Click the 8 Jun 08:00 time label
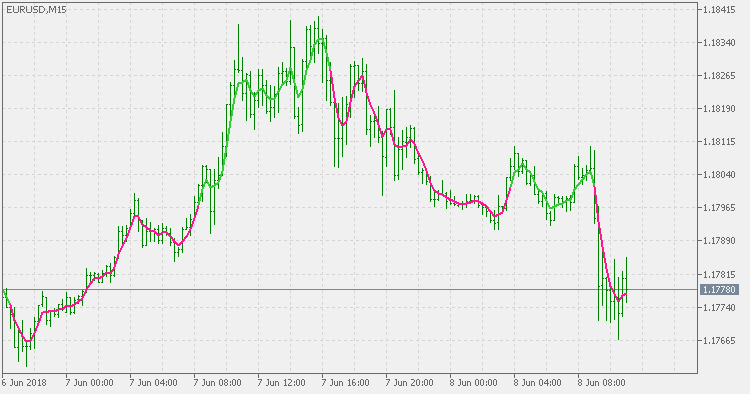Viewport: 750px width, 394px height. coord(601,383)
